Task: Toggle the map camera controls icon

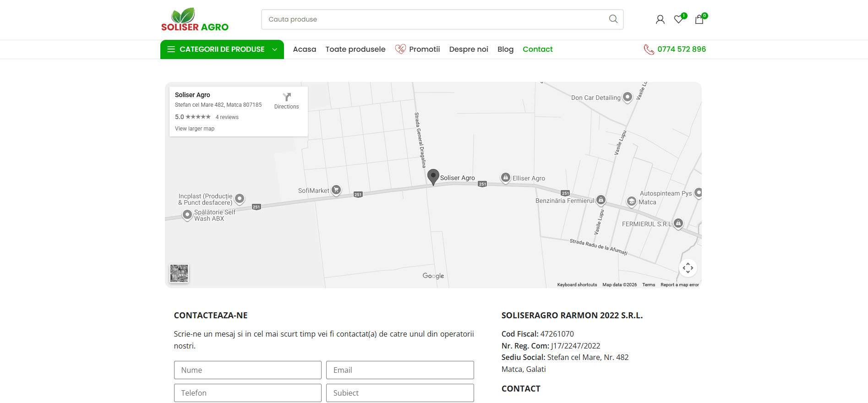Action: (688, 268)
